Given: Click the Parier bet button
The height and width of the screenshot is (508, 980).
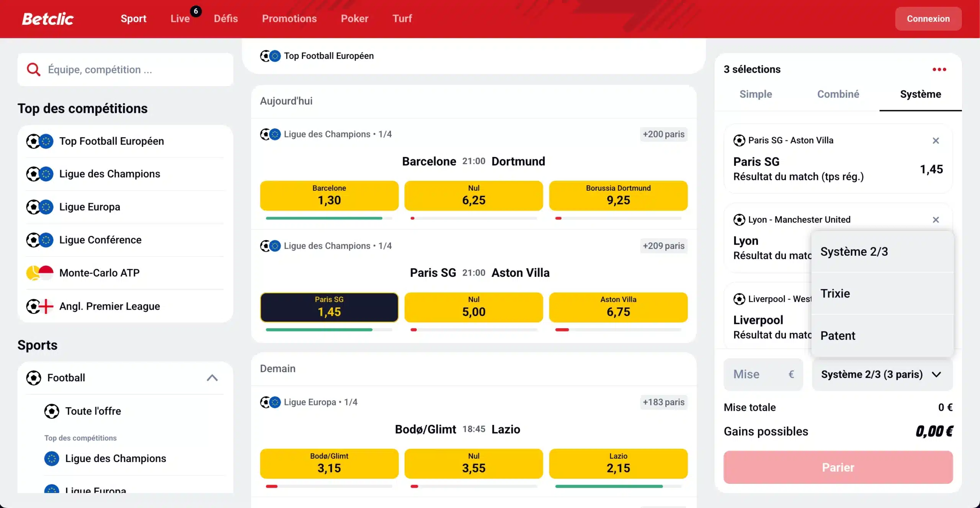Looking at the screenshot, I should [838, 467].
